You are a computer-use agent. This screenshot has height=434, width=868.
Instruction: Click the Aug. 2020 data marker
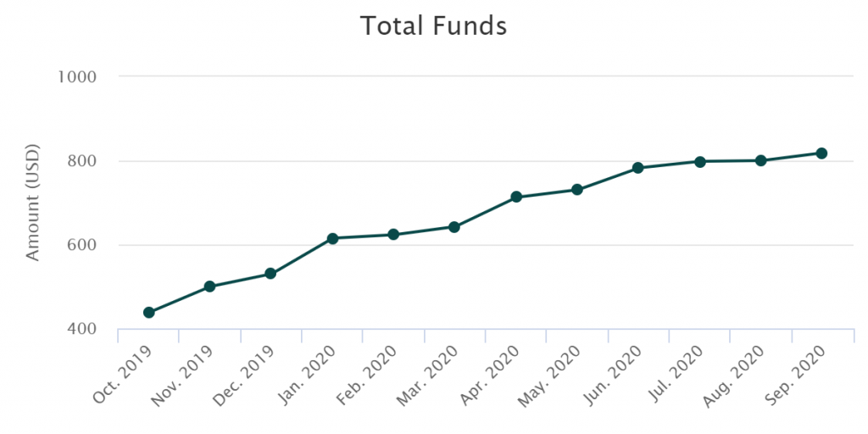click(x=761, y=160)
